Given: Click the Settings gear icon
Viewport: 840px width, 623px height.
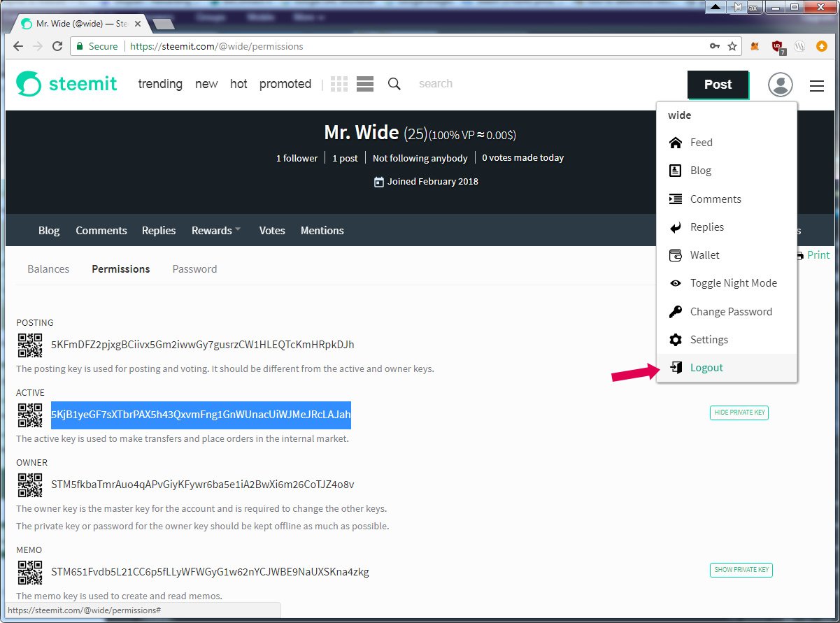Looking at the screenshot, I should [x=676, y=340].
